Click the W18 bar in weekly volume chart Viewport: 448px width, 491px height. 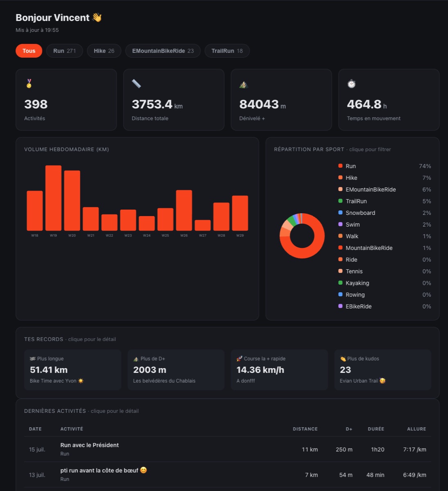(35, 211)
